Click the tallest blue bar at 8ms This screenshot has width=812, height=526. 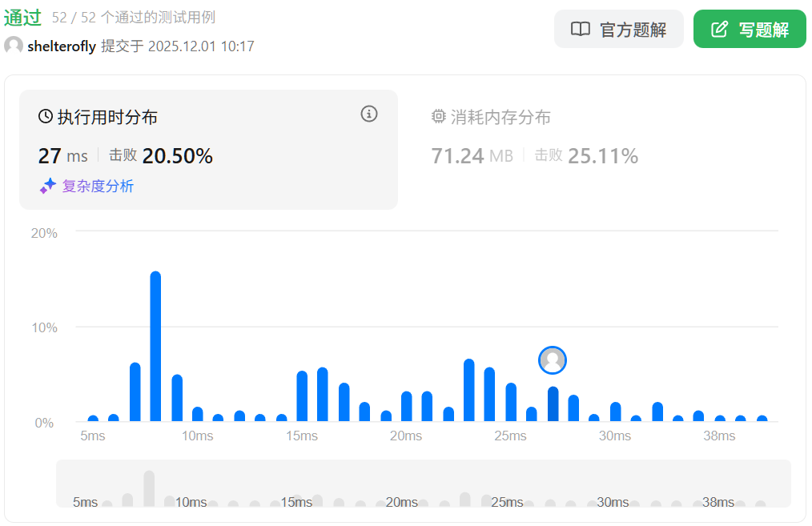pos(155,346)
